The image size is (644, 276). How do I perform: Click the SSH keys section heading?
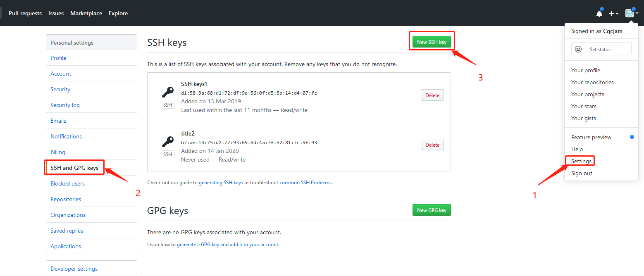point(167,43)
